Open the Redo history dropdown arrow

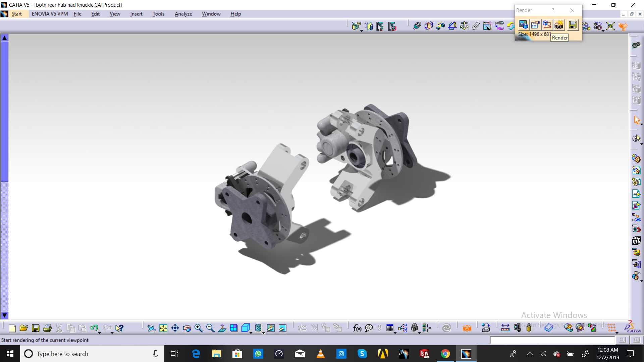click(112, 333)
